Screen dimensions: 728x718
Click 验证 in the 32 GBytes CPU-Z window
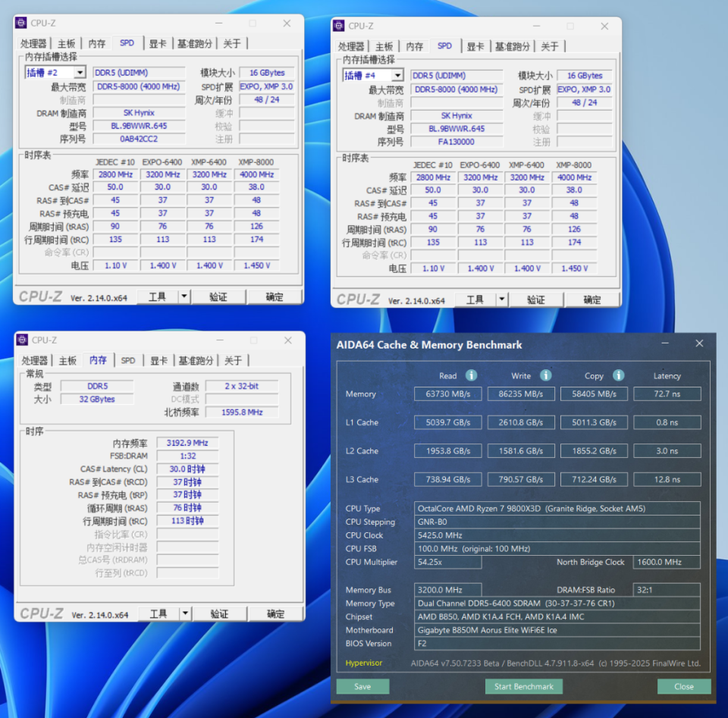(x=219, y=613)
